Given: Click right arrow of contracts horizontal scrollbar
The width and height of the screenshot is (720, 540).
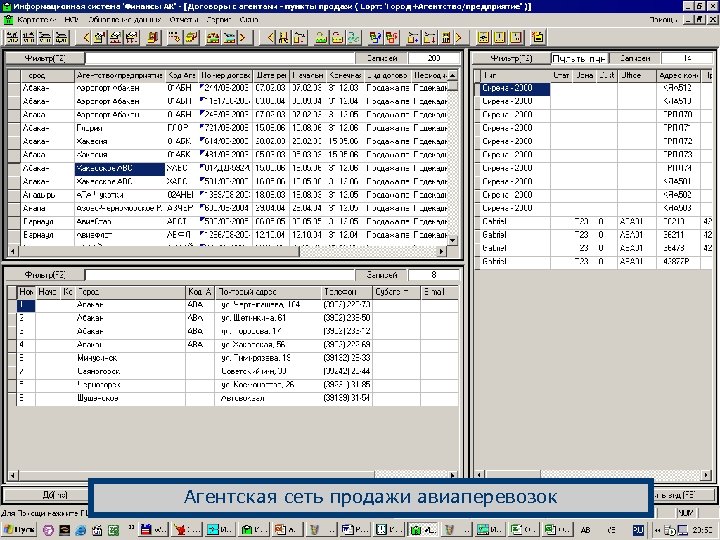Looking at the screenshot, I should pos(441,251).
